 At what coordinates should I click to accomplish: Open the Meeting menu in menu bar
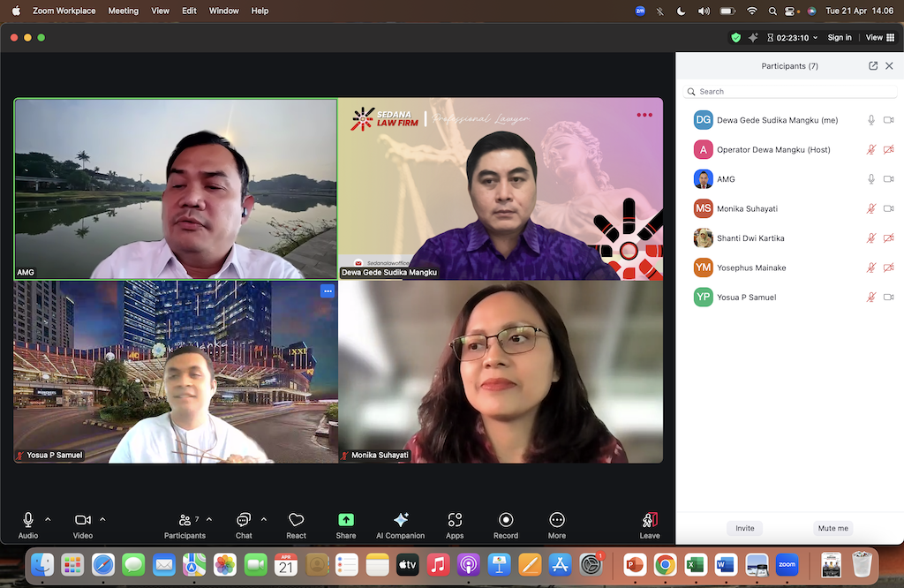pyautogui.click(x=123, y=11)
